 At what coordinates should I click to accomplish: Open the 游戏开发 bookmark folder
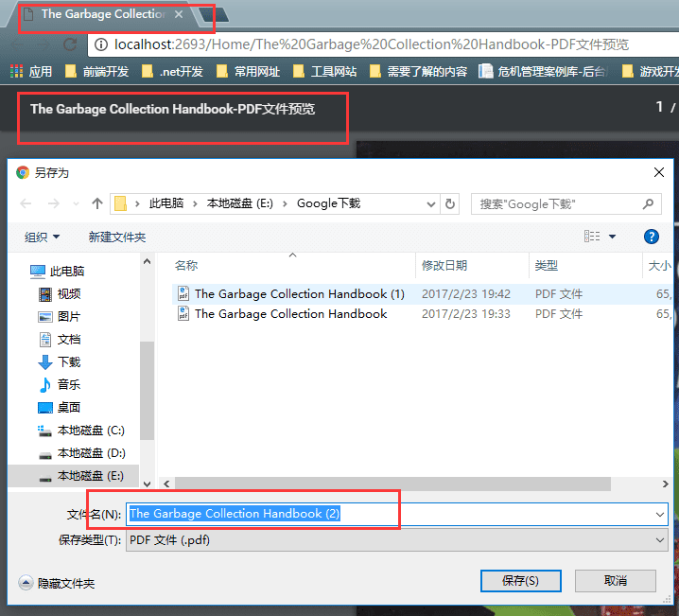pos(651,71)
